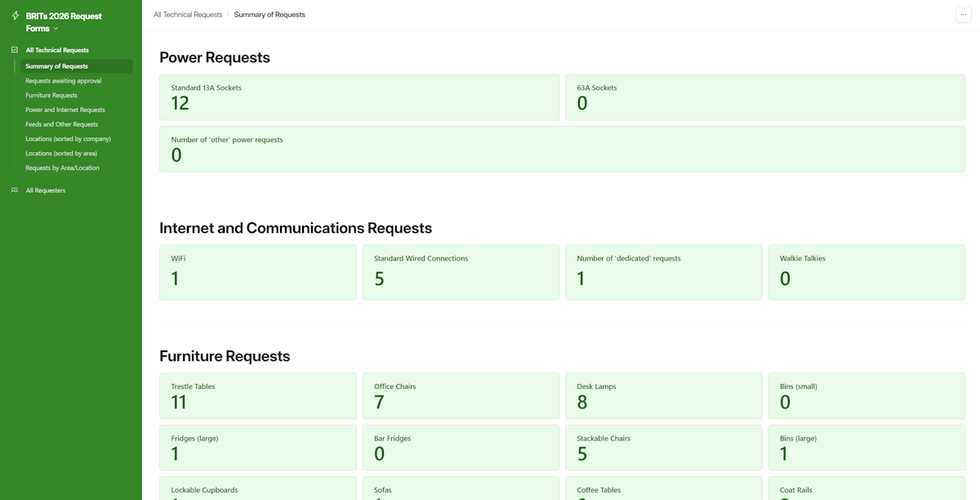The height and width of the screenshot is (500, 980).
Task: Select the Standard Wired Connections card
Action: tap(461, 272)
